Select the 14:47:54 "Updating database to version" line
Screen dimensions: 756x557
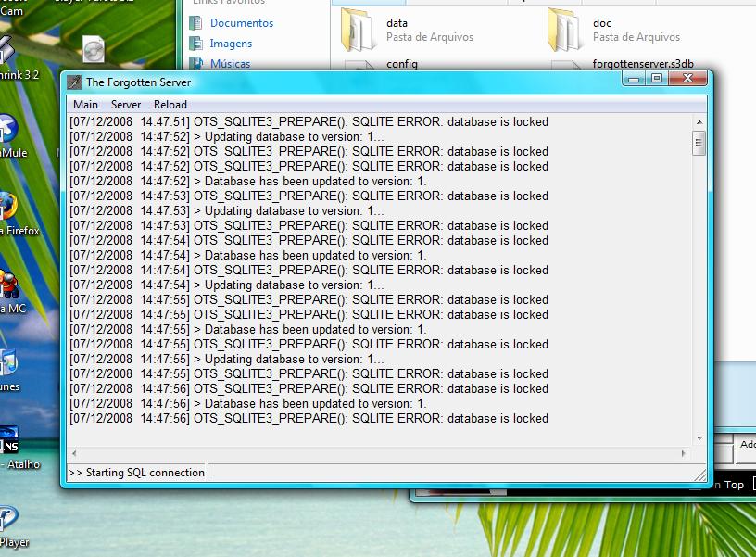[227, 285]
